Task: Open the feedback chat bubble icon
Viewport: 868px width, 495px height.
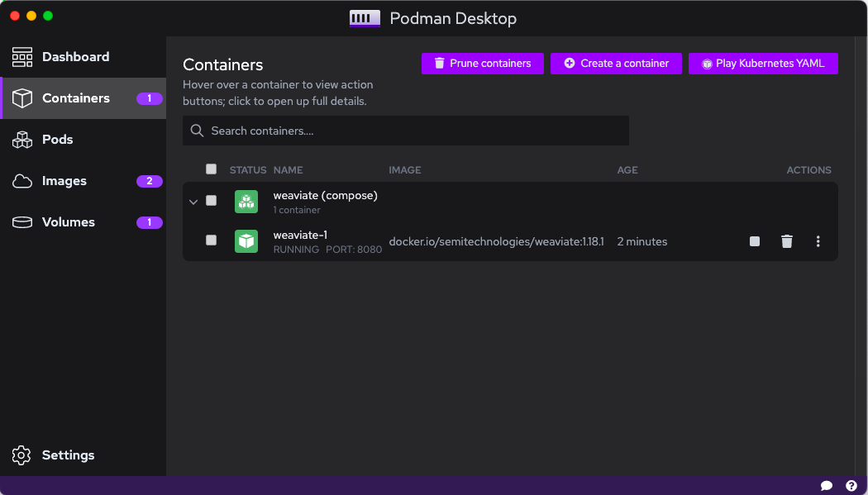Action: tap(827, 486)
